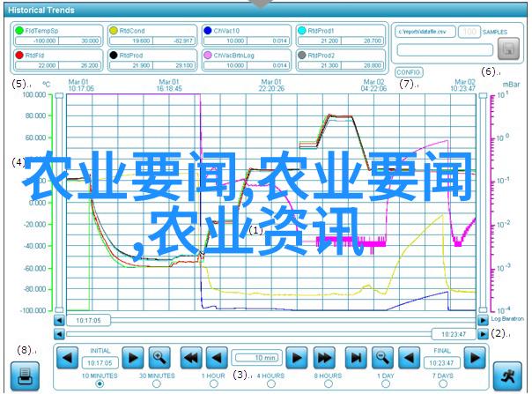Select the 30 MINUTES radio button
The image size is (532, 394).
pyautogui.click(x=157, y=383)
